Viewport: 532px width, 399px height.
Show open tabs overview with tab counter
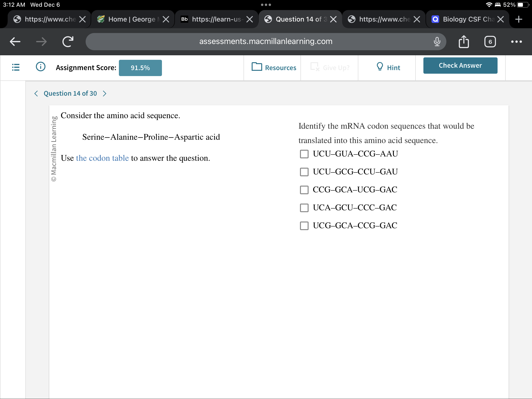pyautogui.click(x=490, y=41)
